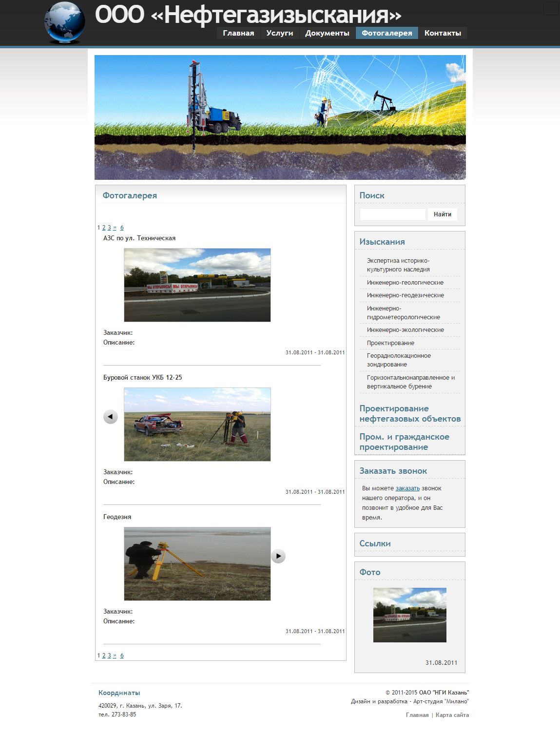This screenshot has height=734, width=560.
Task: Go to the Услуги menu tab
Action: (x=279, y=33)
